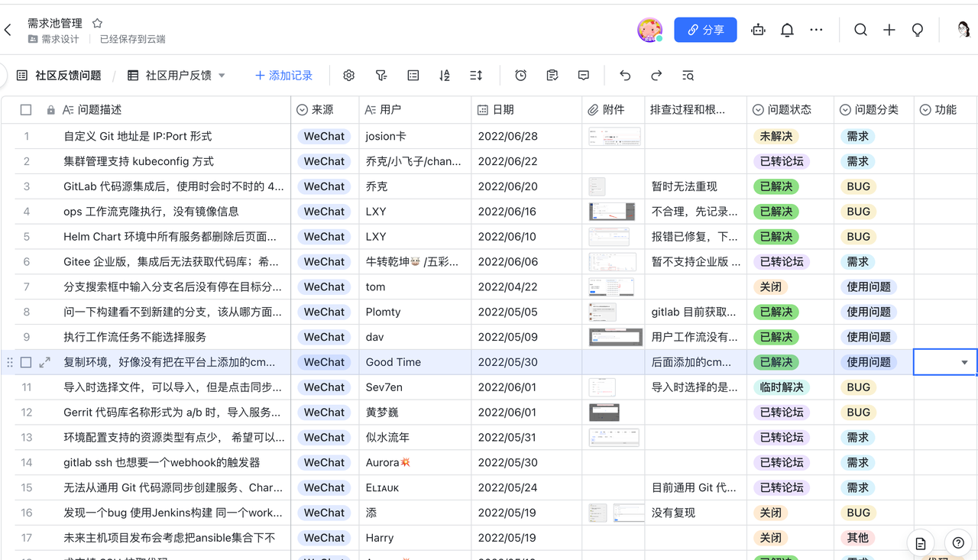This screenshot has width=978, height=560.
Task: Open the filter tool
Action: coord(381,76)
